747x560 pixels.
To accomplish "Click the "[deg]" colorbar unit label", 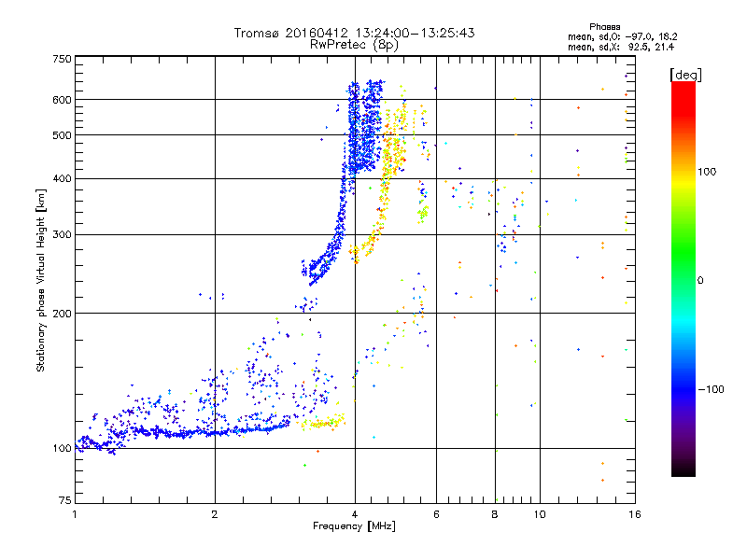I will point(685,75).
